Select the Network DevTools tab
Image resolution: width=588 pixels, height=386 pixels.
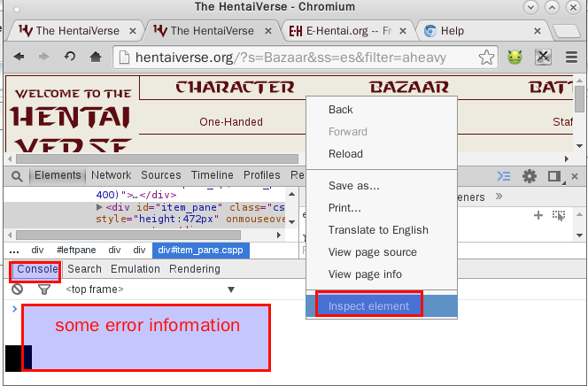point(112,175)
